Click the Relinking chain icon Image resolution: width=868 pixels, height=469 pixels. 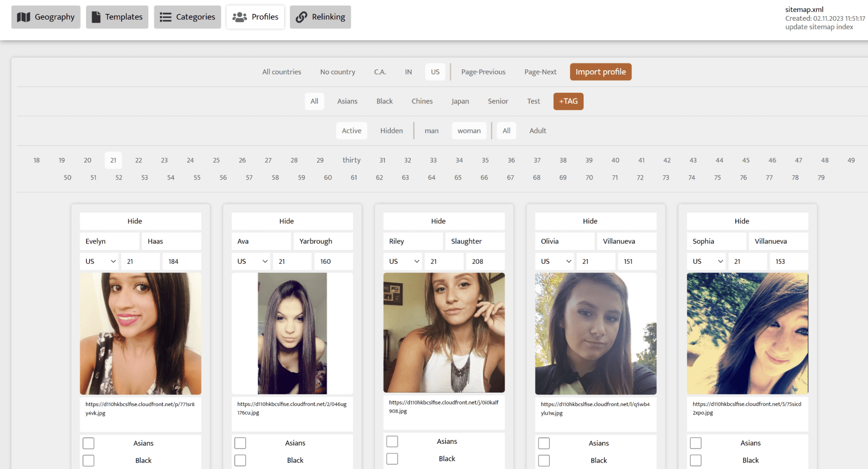click(301, 17)
